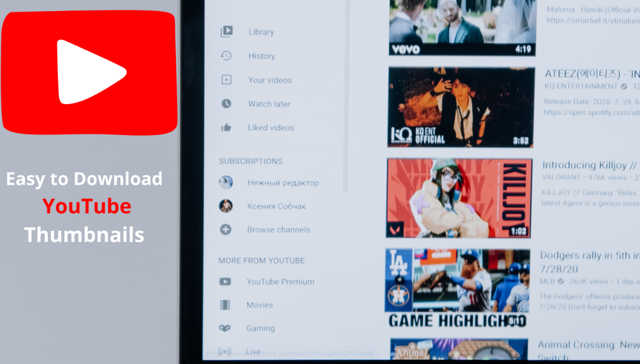Open the Watch later playlist
The height and width of the screenshot is (364, 640).
[x=269, y=104]
